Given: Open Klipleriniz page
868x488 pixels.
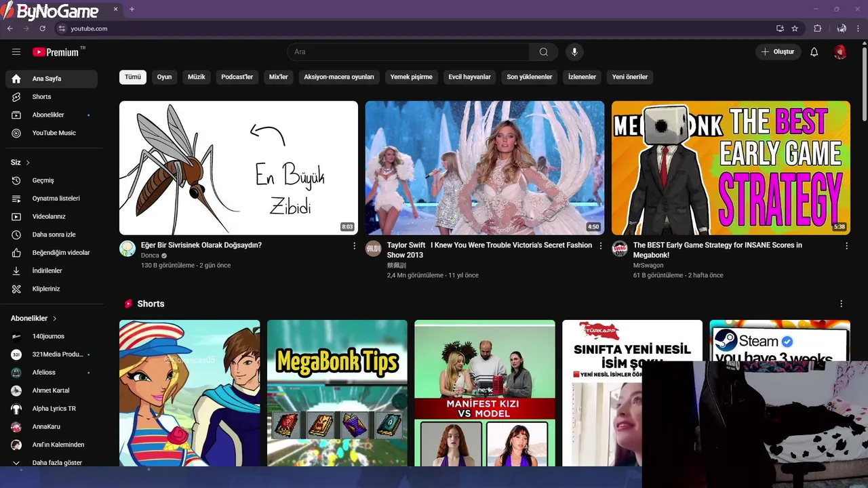Looking at the screenshot, I should tap(52, 289).
